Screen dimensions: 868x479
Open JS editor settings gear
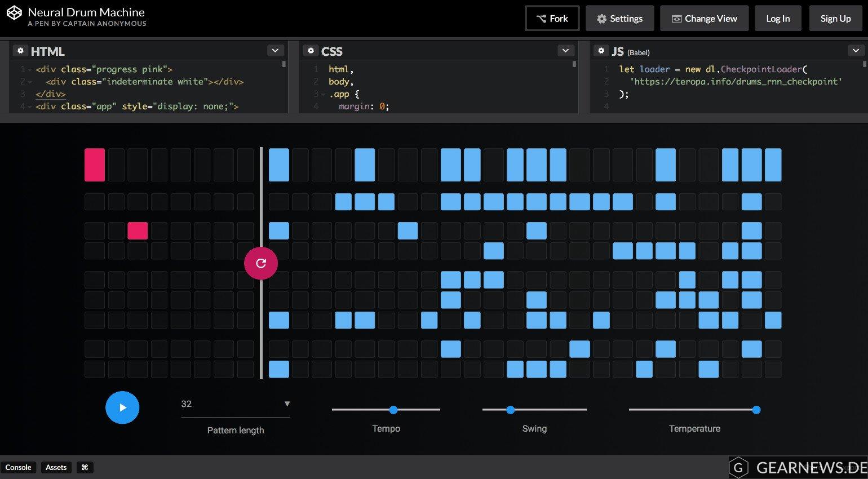click(601, 51)
